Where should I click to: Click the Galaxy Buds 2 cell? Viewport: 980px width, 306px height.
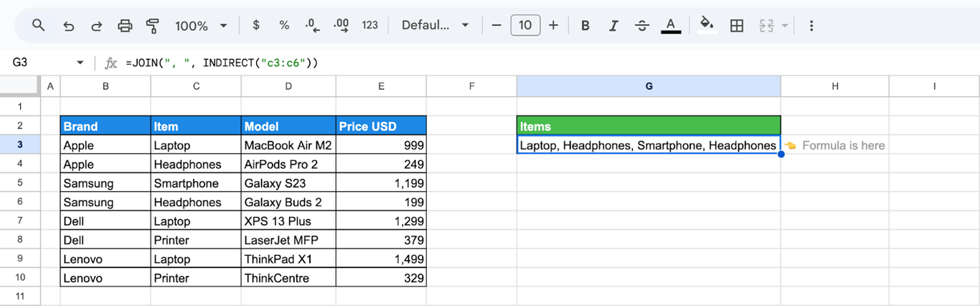pos(288,203)
